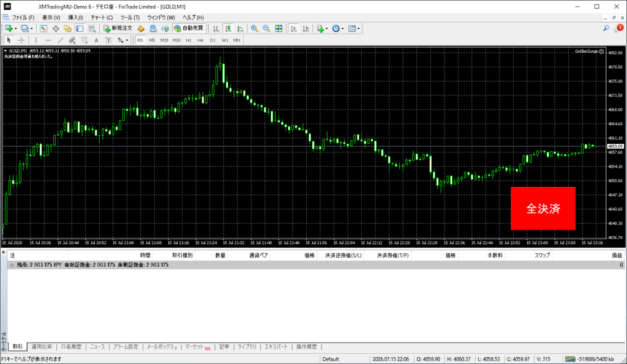This screenshot has height=364, width=627.
Task: Zoom in on the chart
Action: 254,28
